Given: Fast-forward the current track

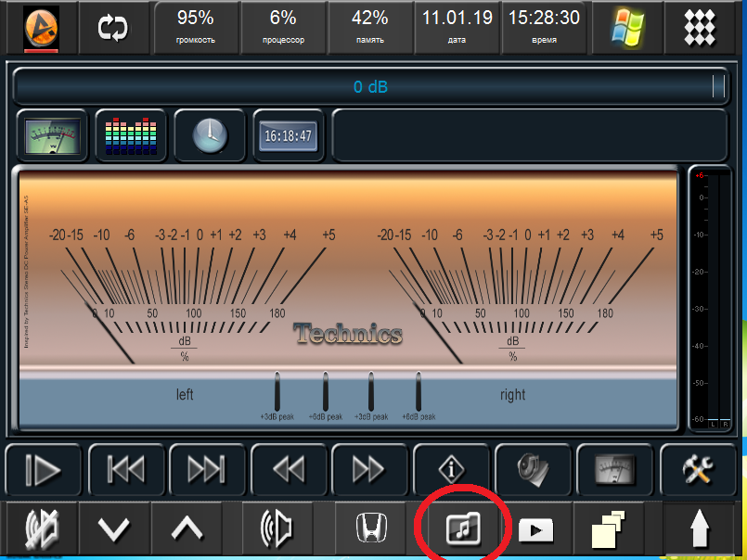Looking at the screenshot, I should 369,470.
